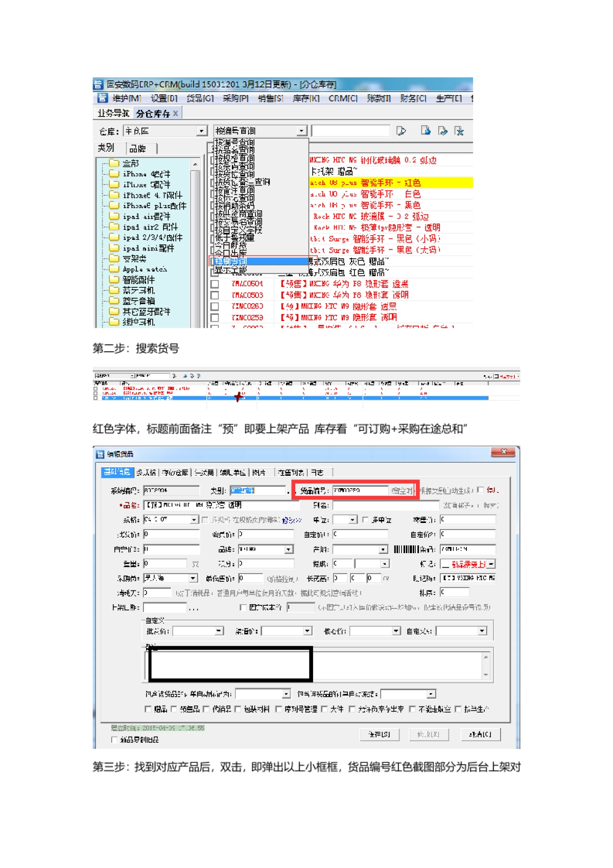Click the iPhone6 4.7配件 folder icon

coord(114,195)
